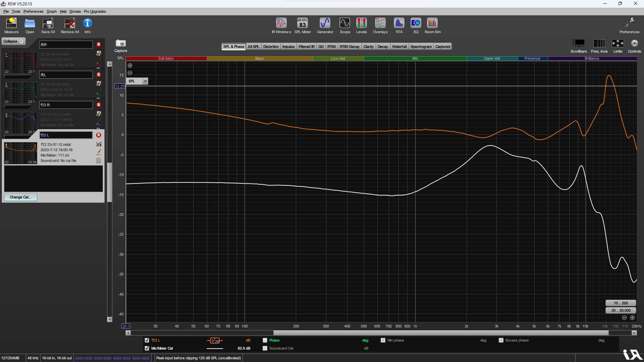The image size is (644, 362).
Task: Switch to the Waterfall tab
Action: (399, 47)
